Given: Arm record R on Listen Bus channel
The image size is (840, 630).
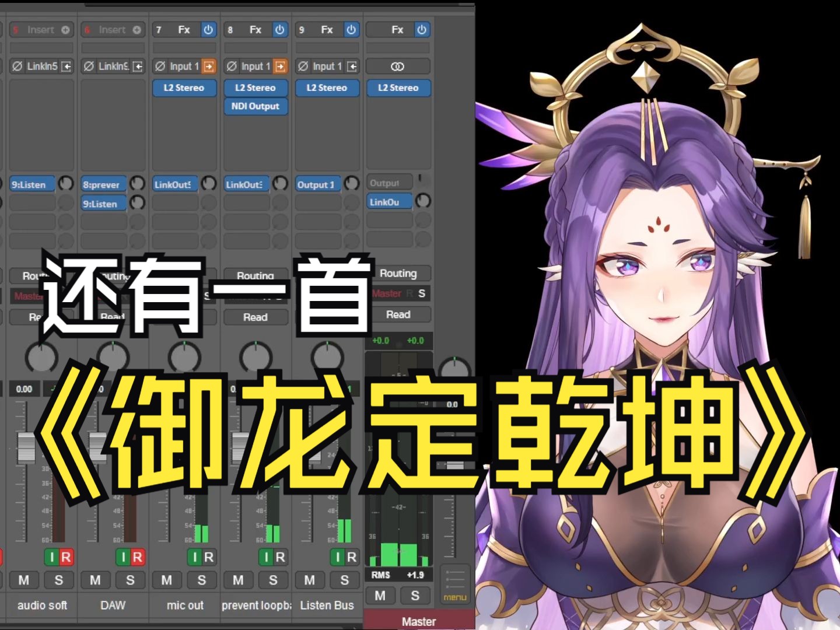Looking at the screenshot, I should [351, 557].
